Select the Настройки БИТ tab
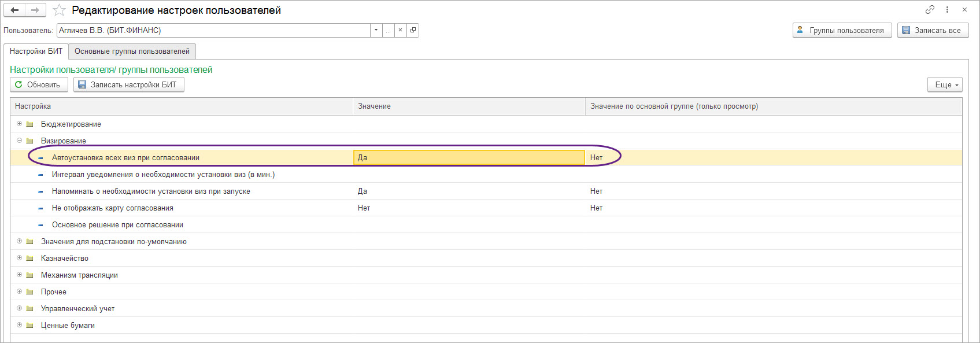 [36, 51]
